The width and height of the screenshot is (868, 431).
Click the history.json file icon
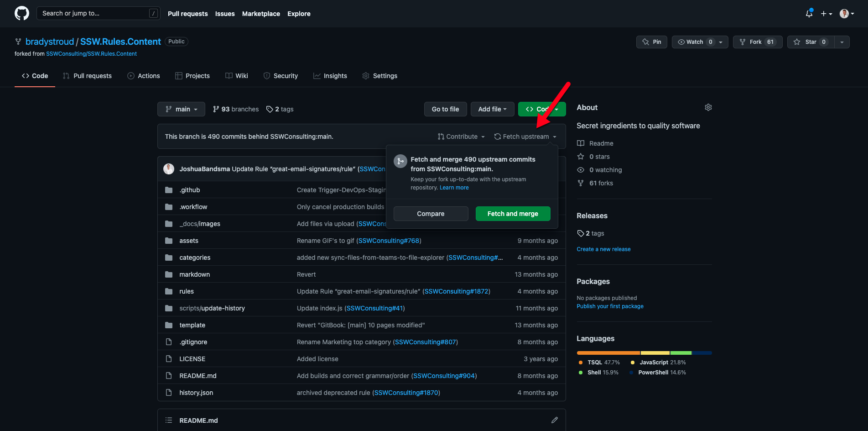[x=169, y=393]
